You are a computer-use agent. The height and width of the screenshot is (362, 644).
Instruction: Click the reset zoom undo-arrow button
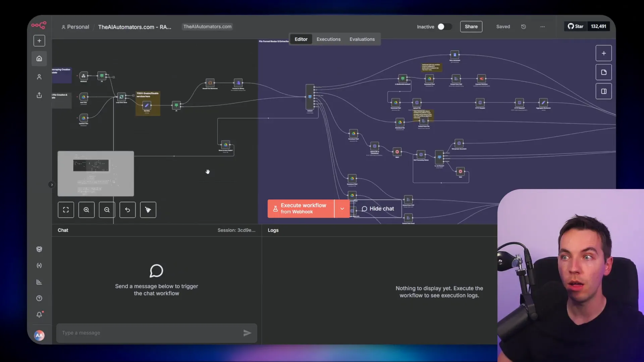click(127, 210)
